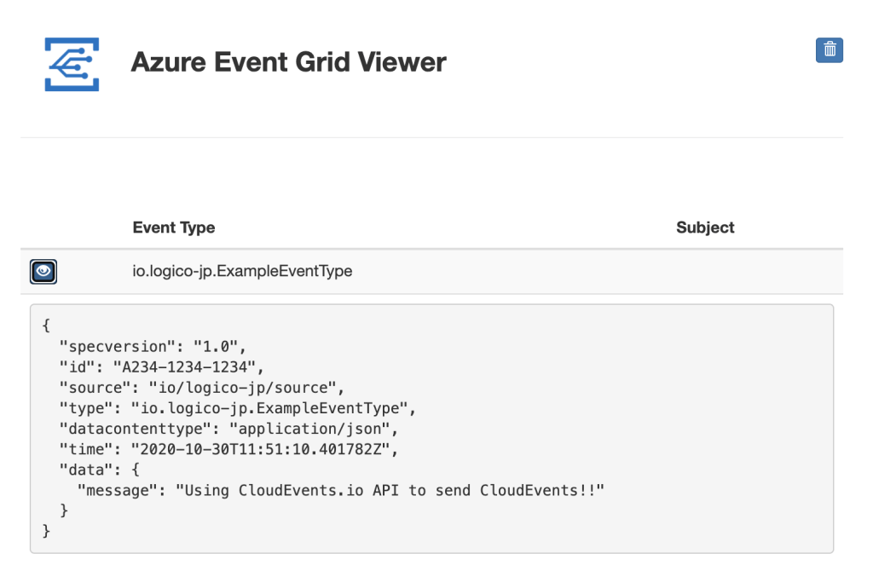Click the message text about CloudEvents.io API
The height and width of the screenshot is (588, 873).
click(x=379, y=490)
